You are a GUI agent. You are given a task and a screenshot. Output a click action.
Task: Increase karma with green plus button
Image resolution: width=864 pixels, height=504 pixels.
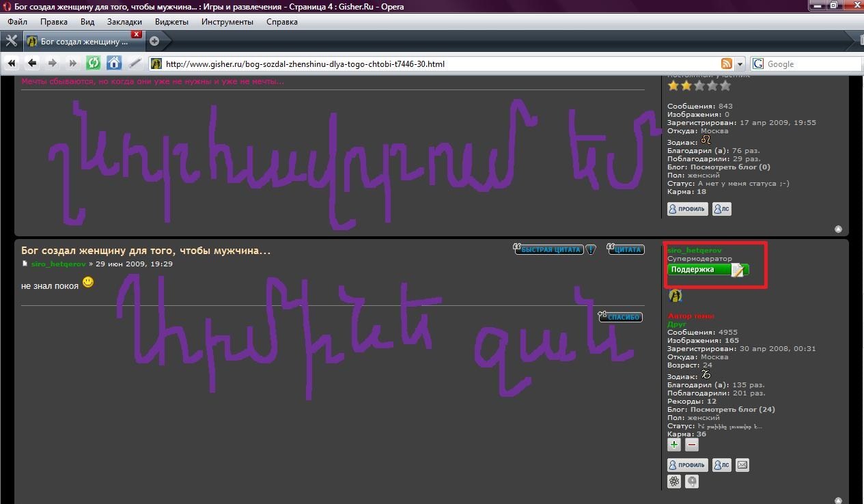coord(674,445)
